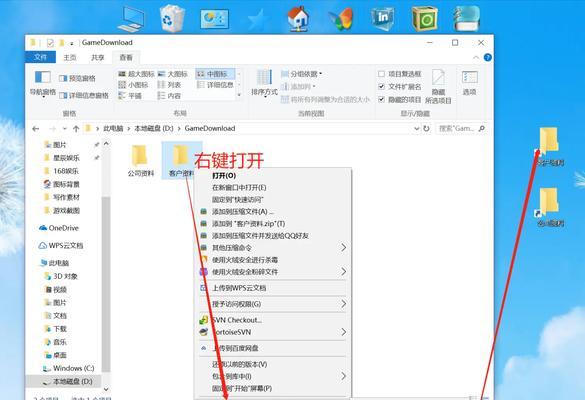Image resolution: width=585 pixels, height=400 pixels.
Task: Click the back arrow navigation button
Action: click(36, 129)
